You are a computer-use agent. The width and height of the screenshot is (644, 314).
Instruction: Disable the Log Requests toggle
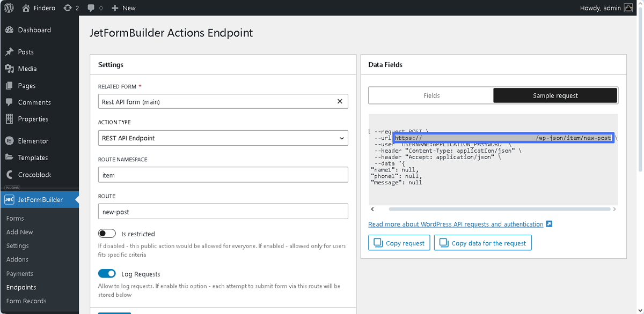click(107, 273)
